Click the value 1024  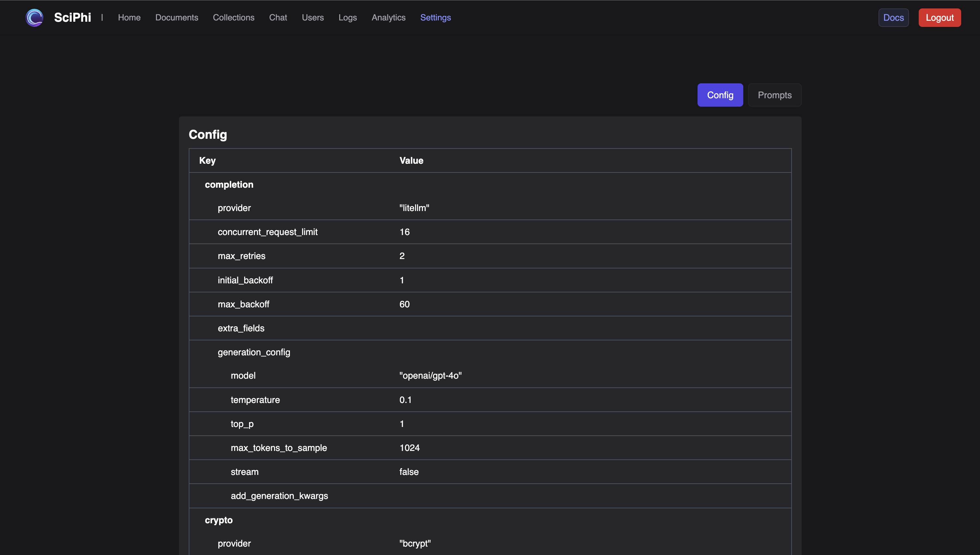coord(410,448)
